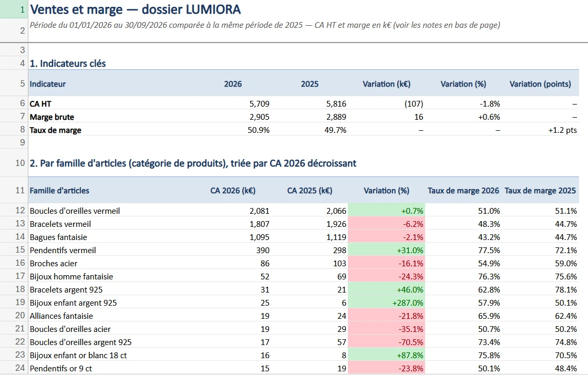Select the 'Bracelets argent 925' cell
The height and width of the screenshot is (375, 588).
[112, 289]
